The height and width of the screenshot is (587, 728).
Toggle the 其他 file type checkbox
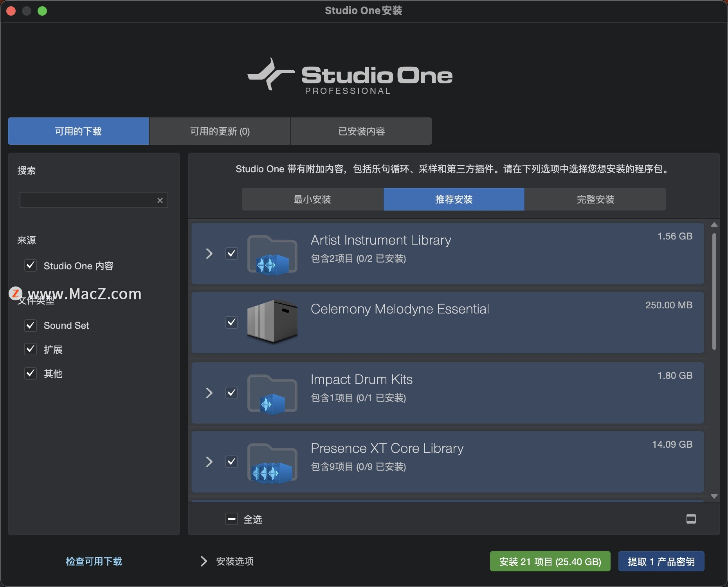31,373
